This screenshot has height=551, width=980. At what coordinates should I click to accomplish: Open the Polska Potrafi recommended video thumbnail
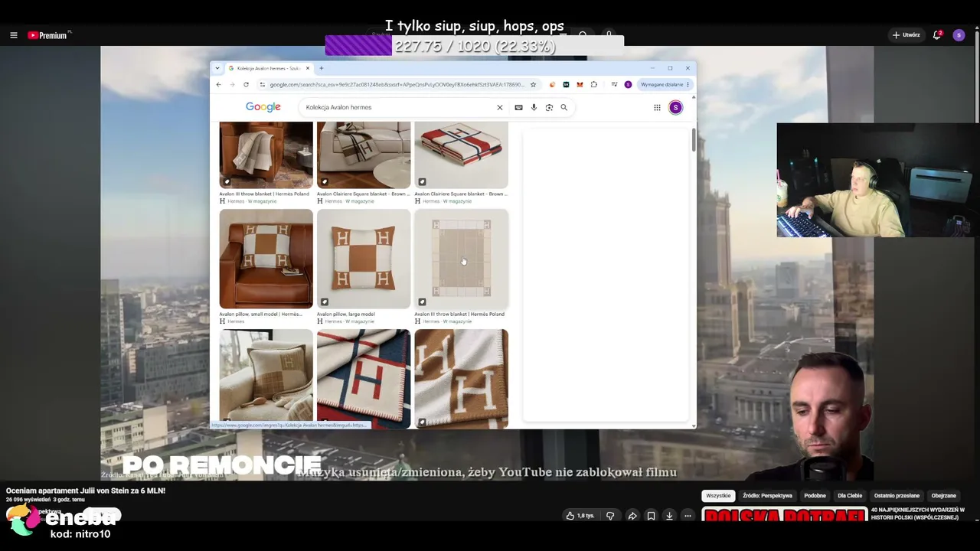coord(785,514)
